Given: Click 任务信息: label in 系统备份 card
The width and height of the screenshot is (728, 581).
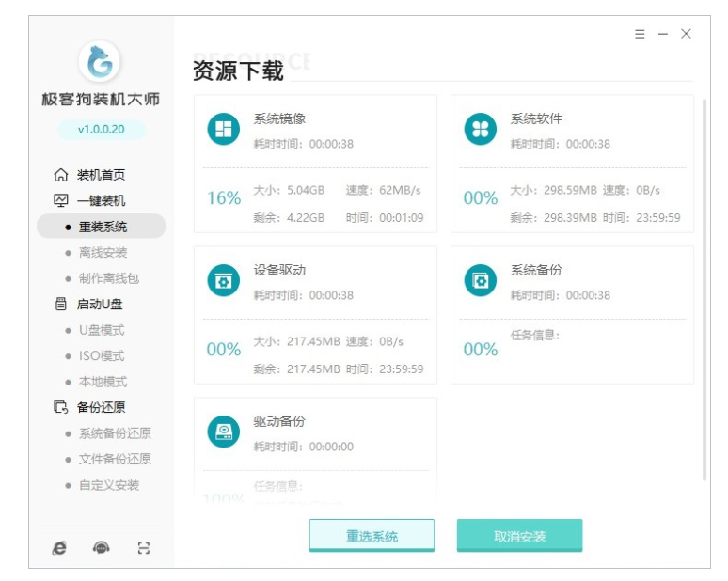Looking at the screenshot, I should pos(535,335).
